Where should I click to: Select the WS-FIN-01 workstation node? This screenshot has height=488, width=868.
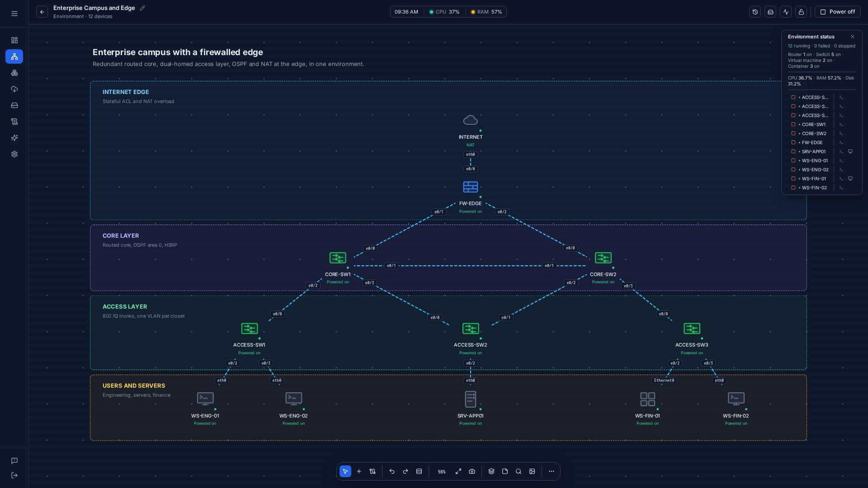click(648, 399)
